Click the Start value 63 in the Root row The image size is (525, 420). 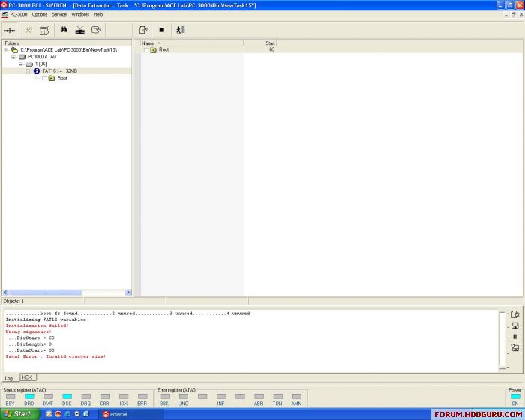[271, 50]
